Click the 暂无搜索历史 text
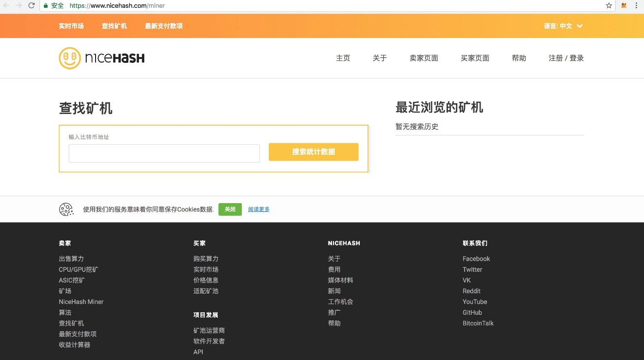This screenshot has width=644, height=360. [417, 127]
